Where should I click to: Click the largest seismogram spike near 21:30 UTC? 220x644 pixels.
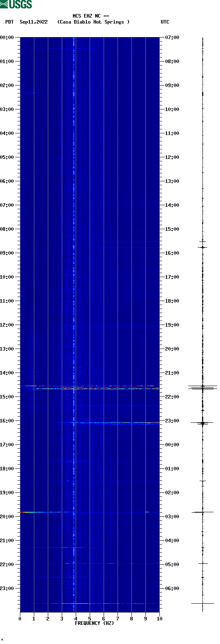(202, 386)
